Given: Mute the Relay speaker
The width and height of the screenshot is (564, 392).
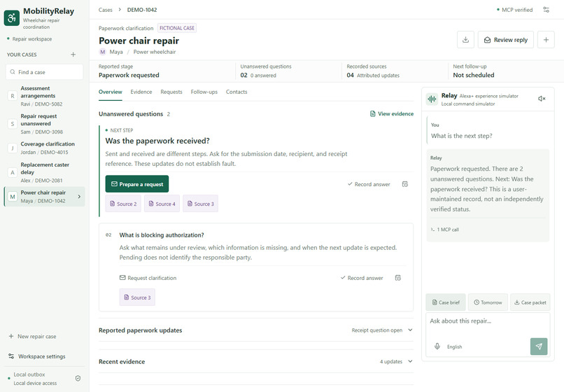Looking at the screenshot, I should (x=542, y=99).
